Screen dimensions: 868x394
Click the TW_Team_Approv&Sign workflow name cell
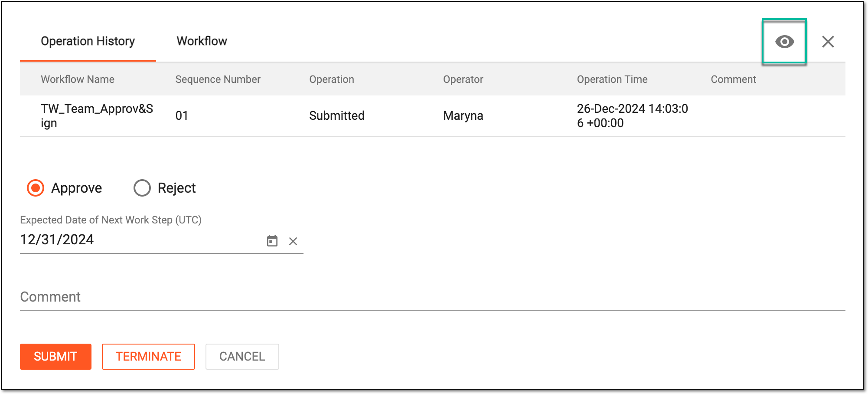tap(97, 116)
